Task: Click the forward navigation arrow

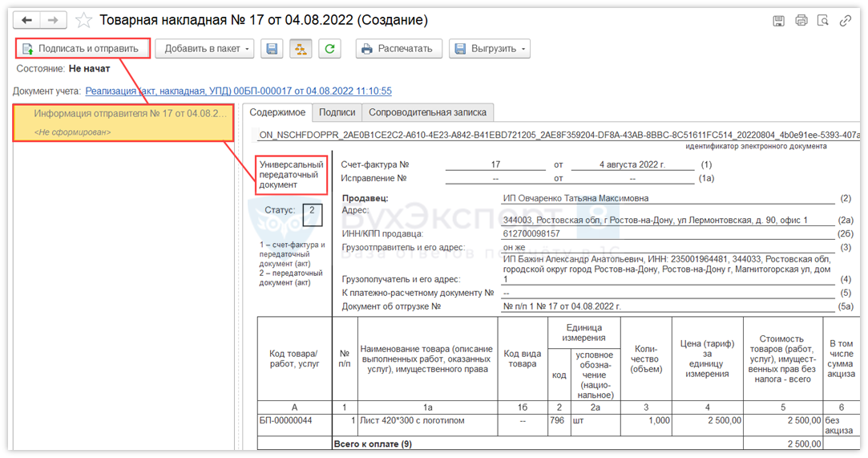Action: pos(53,20)
